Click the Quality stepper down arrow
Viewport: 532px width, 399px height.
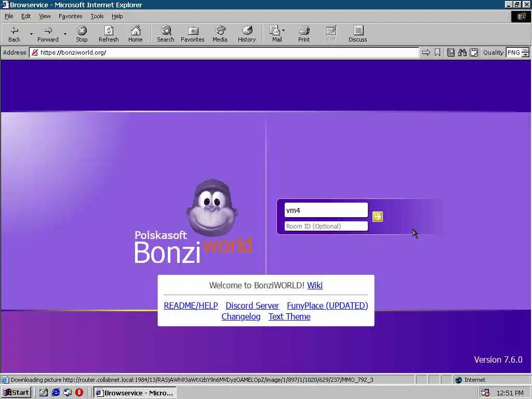click(x=526, y=55)
